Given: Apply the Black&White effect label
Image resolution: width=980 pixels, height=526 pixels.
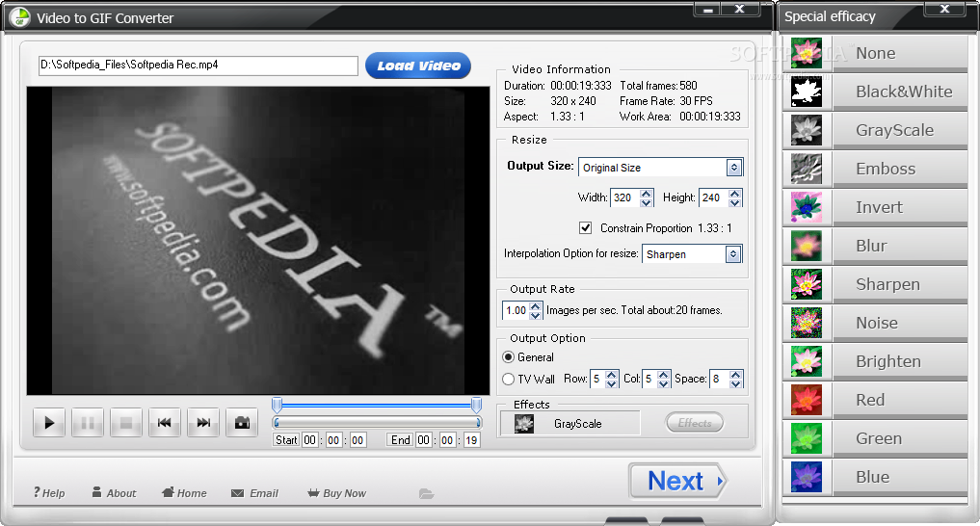Looking at the screenshot, I should pyautogui.click(x=904, y=92).
